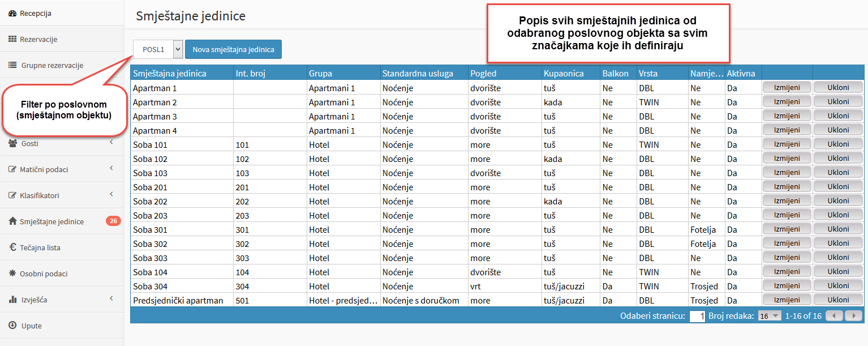The width and height of the screenshot is (868, 346).
Task: Open Grupne rezervacije in the sidebar
Action: pos(62,65)
